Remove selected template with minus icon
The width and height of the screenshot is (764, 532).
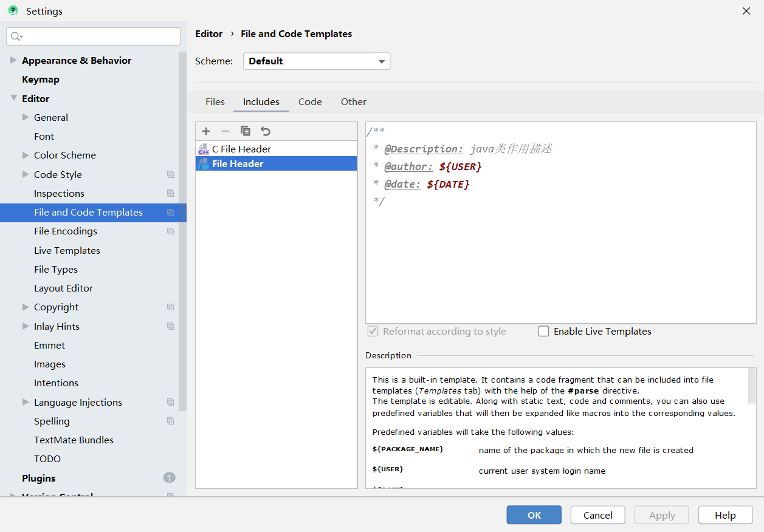tap(225, 131)
